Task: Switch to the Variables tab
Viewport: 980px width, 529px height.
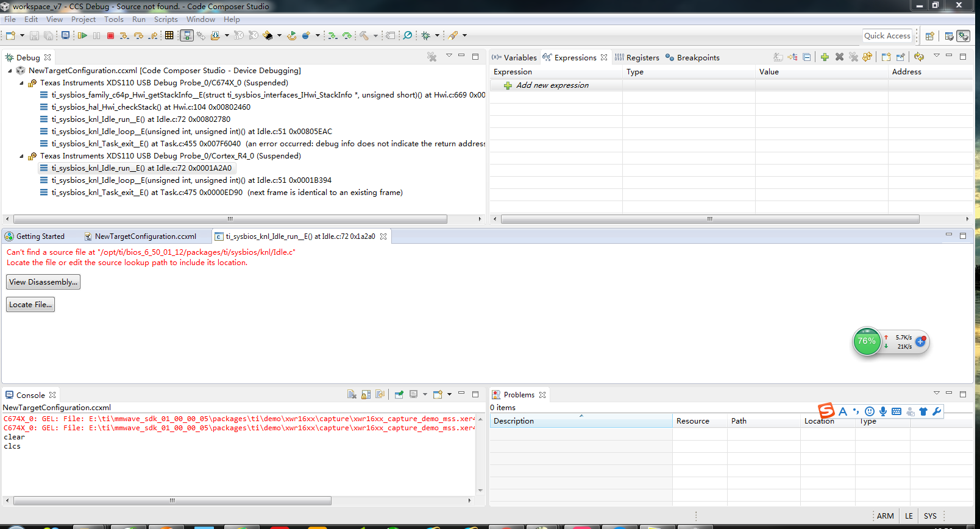Action: click(x=514, y=57)
